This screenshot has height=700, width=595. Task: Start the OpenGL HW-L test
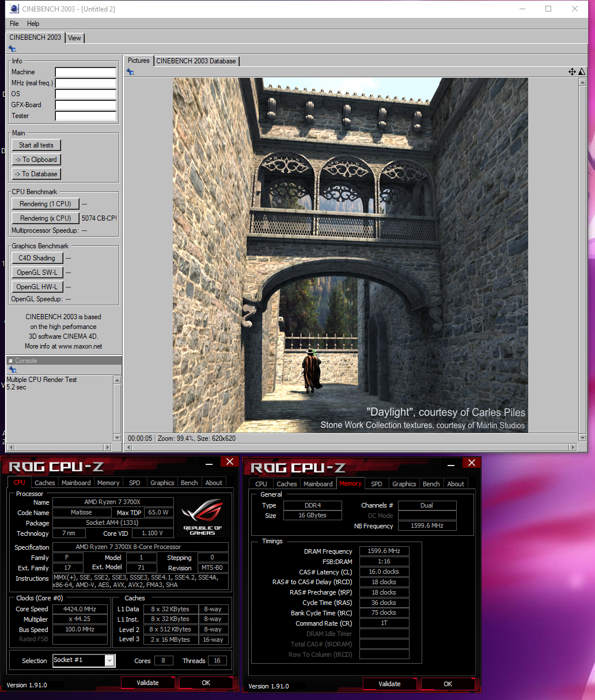(x=37, y=287)
